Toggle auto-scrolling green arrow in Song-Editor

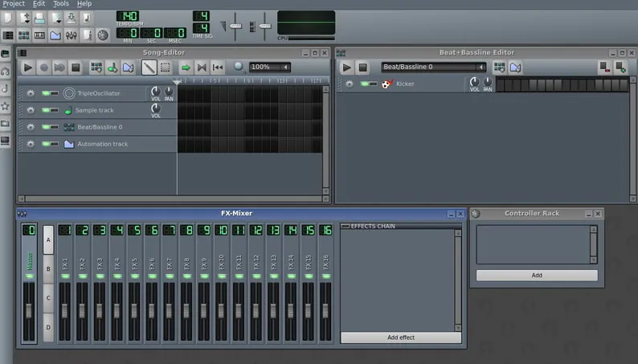[x=186, y=67]
